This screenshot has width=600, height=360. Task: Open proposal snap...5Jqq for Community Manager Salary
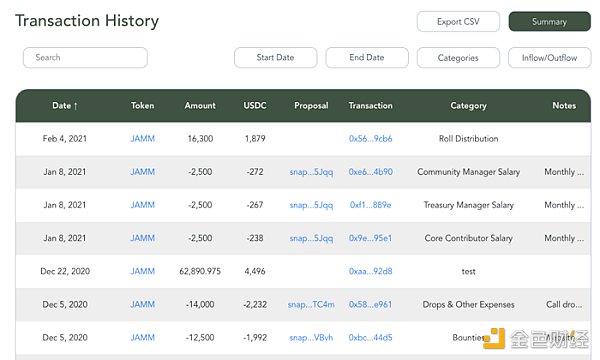coord(311,172)
